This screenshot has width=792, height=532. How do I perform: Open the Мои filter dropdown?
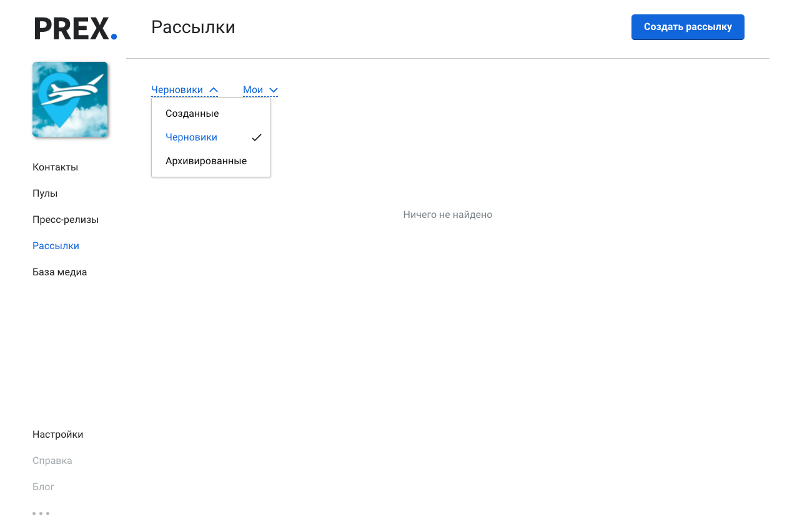254,90
